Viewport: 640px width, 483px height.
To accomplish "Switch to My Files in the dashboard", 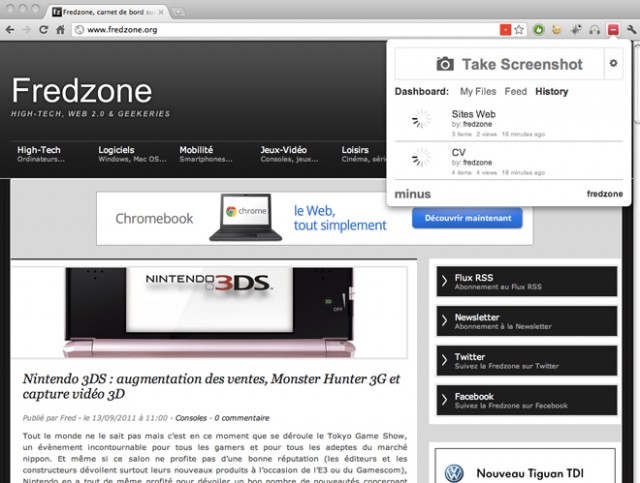I will pyautogui.click(x=478, y=91).
